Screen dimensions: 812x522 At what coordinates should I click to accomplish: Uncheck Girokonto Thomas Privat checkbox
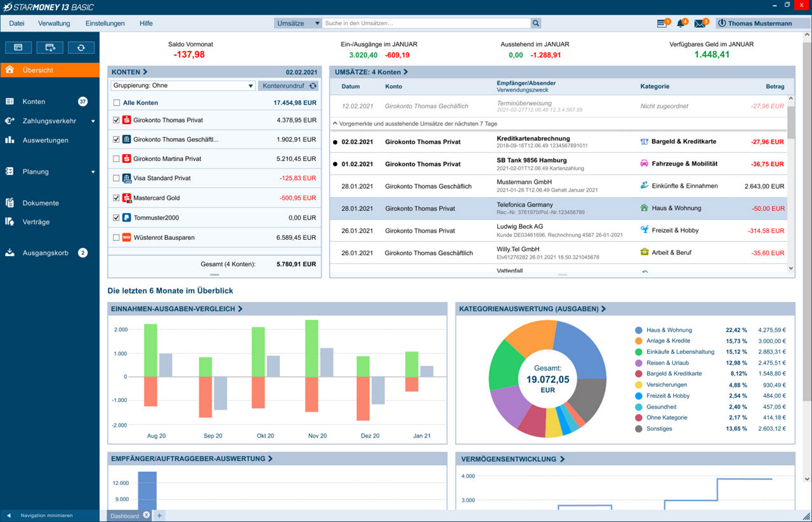(116, 120)
